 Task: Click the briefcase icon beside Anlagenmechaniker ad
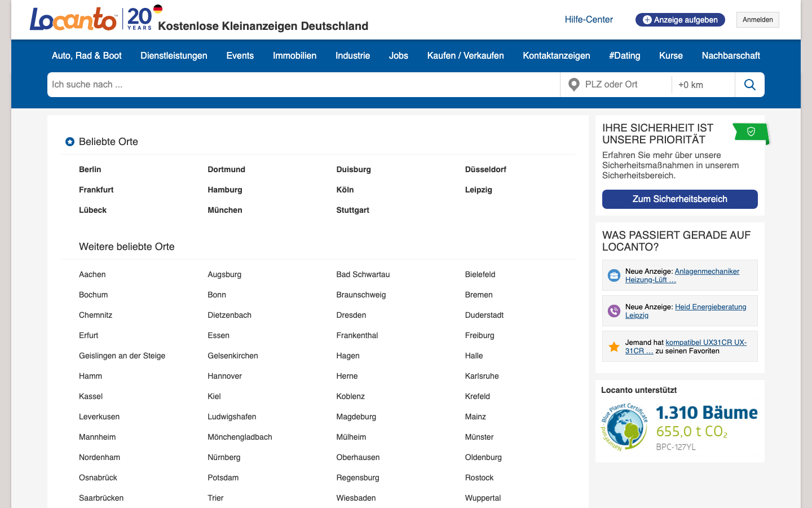[614, 275]
